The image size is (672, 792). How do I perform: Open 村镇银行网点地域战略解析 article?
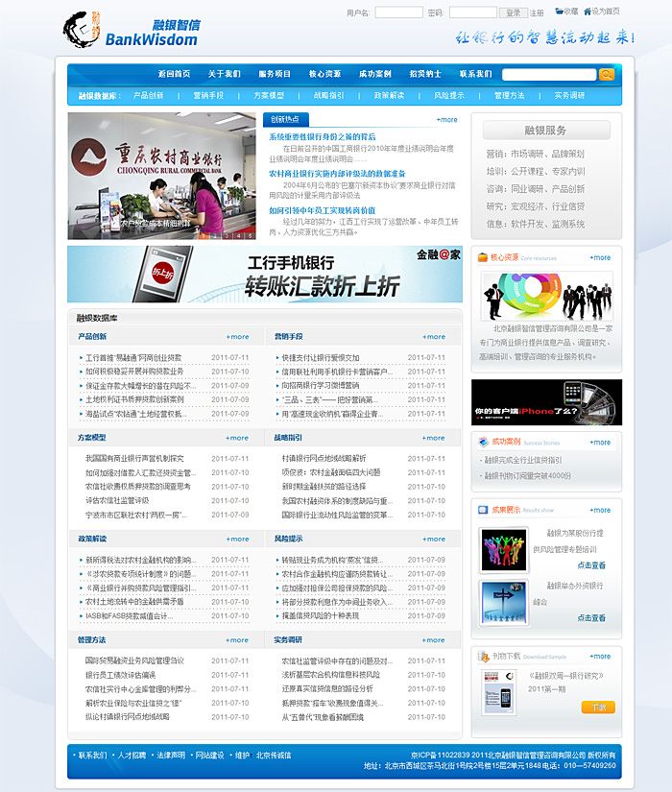(324, 459)
